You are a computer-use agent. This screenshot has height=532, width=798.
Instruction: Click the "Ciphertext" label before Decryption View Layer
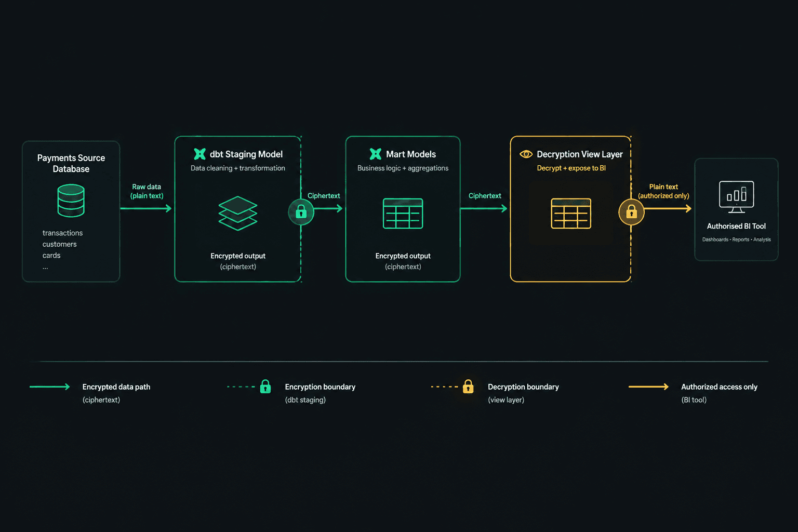(x=485, y=196)
